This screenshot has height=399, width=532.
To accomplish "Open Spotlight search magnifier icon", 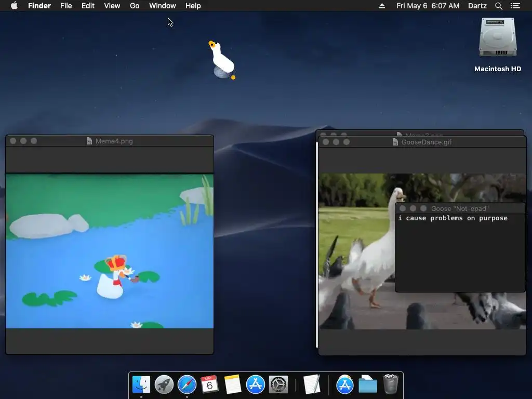I will [x=498, y=6].
